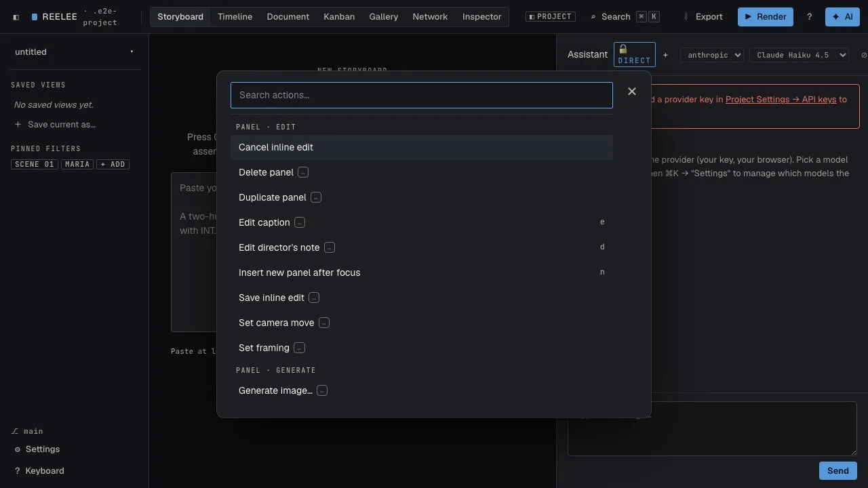The height and width of the screenshot is (488, 868).
Task: Click the ellipsis badge beside Edit director's note
Action: point(330,248)
